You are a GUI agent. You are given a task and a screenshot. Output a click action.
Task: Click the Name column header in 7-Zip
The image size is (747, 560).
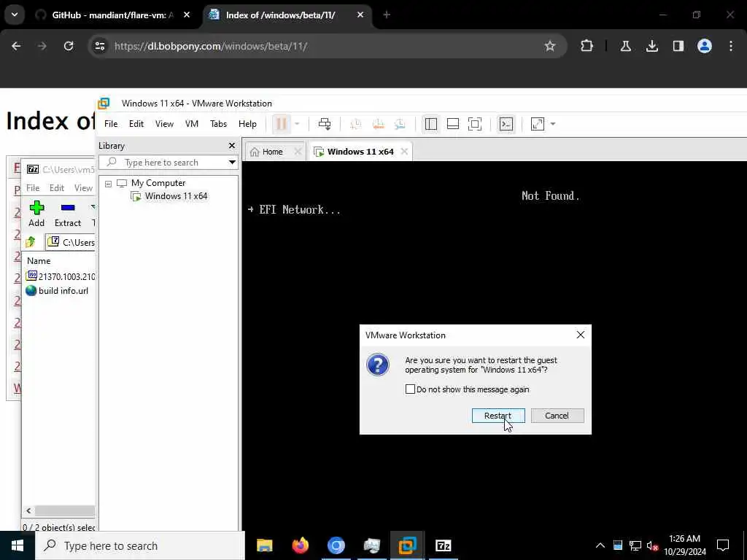[39, 260]
